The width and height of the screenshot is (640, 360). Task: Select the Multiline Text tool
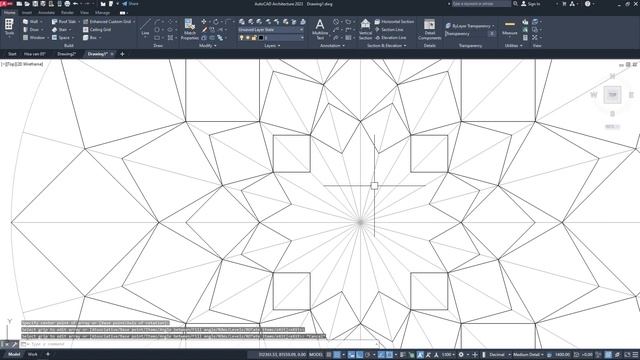pyautogui.click(x=320, y=29)
